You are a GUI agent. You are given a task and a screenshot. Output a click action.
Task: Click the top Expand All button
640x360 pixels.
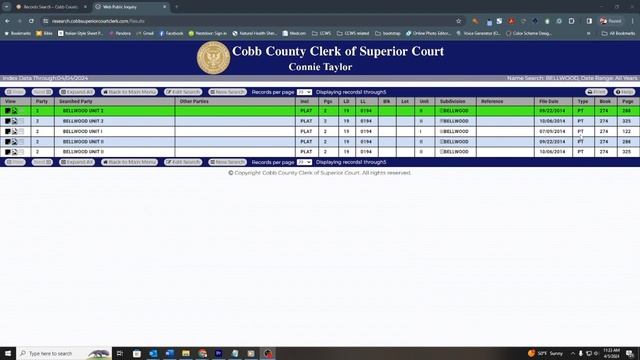[77, 92]
